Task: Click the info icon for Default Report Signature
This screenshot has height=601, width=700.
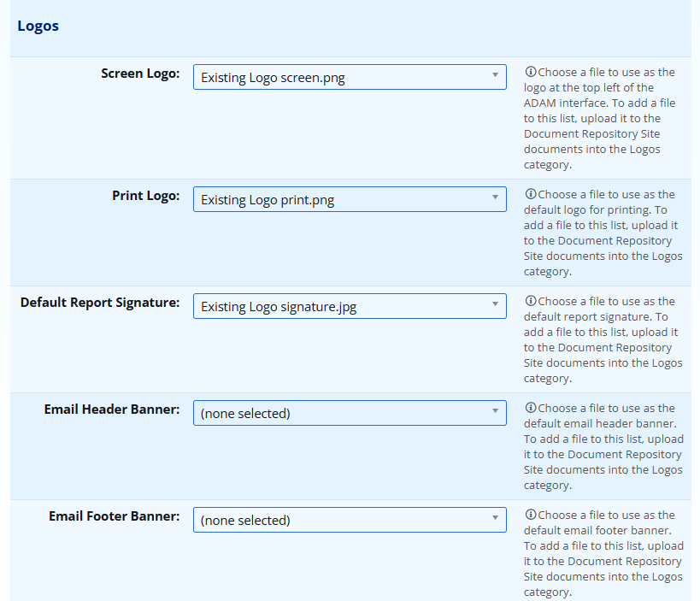Action: coord(530,302)
